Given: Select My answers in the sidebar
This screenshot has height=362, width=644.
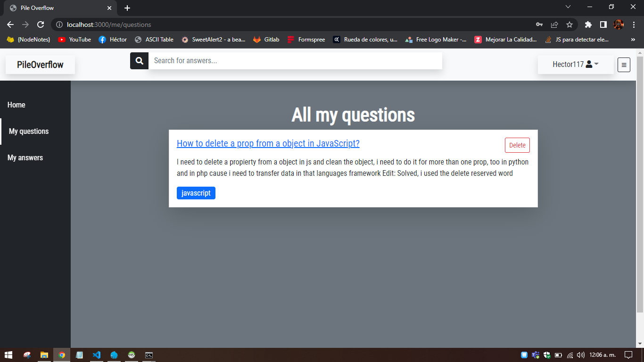Looking at the screenshot, I should coord(25,157).
